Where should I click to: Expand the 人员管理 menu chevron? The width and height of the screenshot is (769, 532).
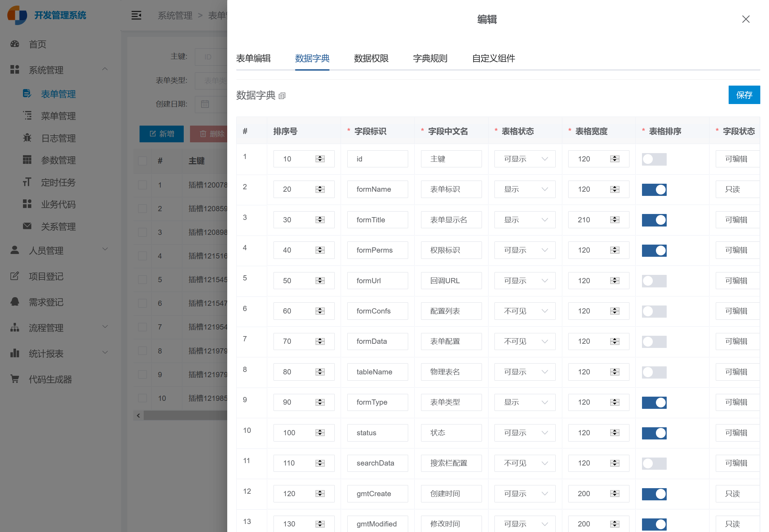pos(105,249)
